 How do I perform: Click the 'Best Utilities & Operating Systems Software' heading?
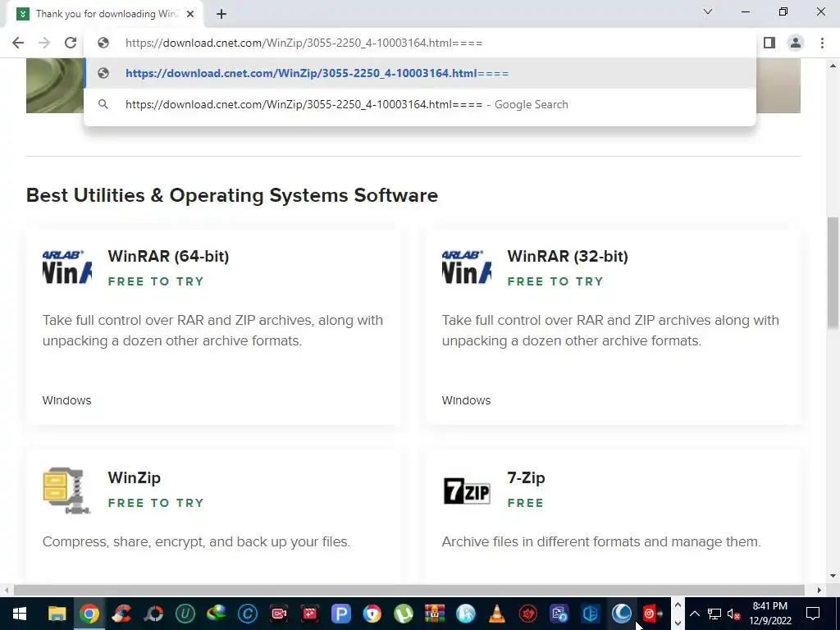tap(232, 195)
